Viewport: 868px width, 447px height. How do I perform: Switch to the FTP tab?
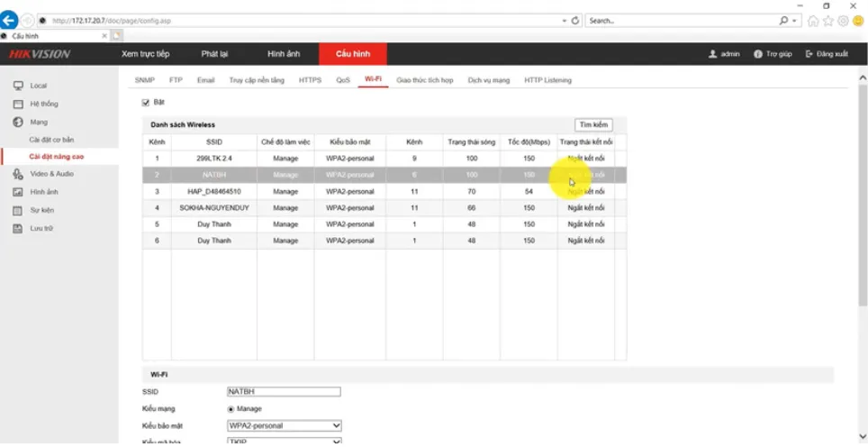click(x=176, y=80)
